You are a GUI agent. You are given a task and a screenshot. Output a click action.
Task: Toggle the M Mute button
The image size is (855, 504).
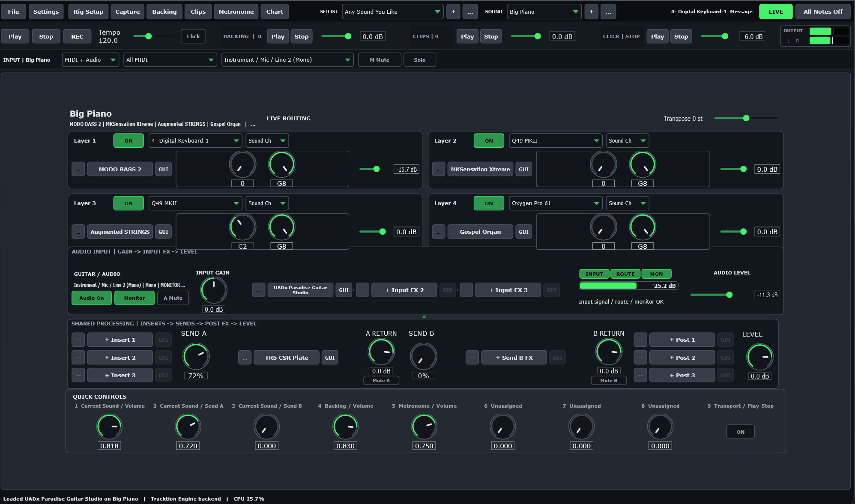click(x=380, y=60)
